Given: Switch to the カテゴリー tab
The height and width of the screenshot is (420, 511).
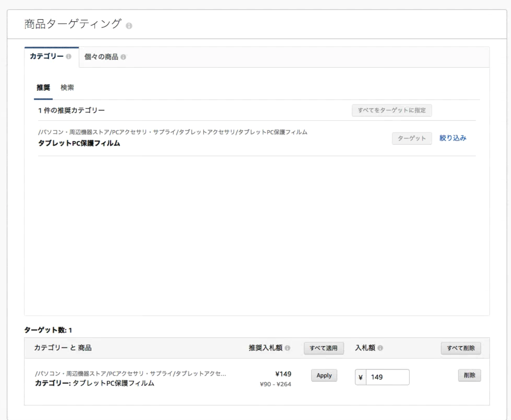Looking at the screenshot, I should (52, 57).
